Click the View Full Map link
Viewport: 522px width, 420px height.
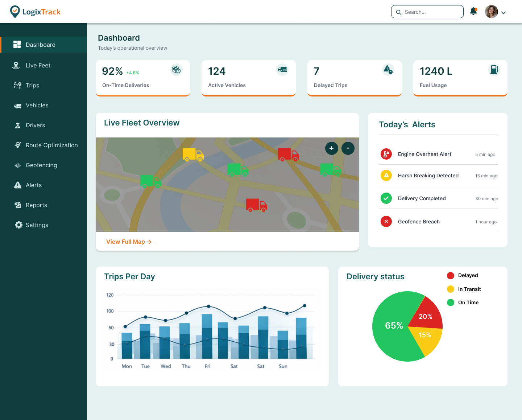coord(129,242)
